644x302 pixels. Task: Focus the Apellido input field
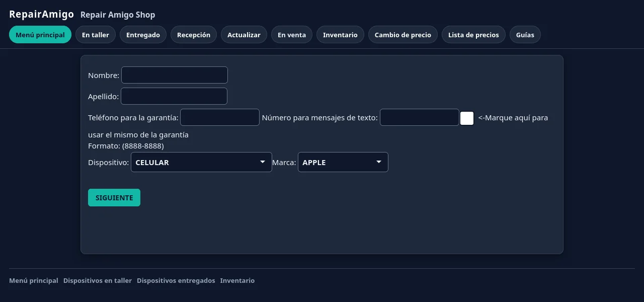click(174, 96)
